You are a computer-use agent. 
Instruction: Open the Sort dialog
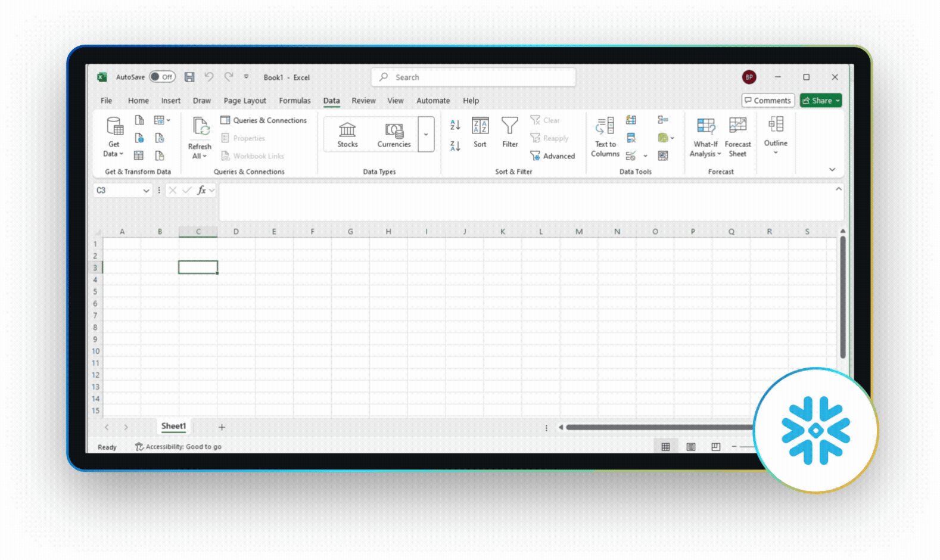coord(480,133)
